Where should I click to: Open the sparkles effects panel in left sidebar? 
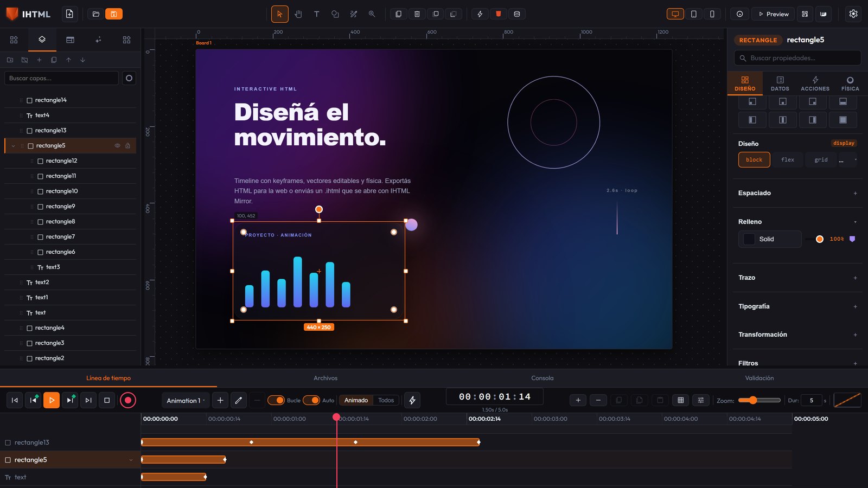[x=98, y=40]
